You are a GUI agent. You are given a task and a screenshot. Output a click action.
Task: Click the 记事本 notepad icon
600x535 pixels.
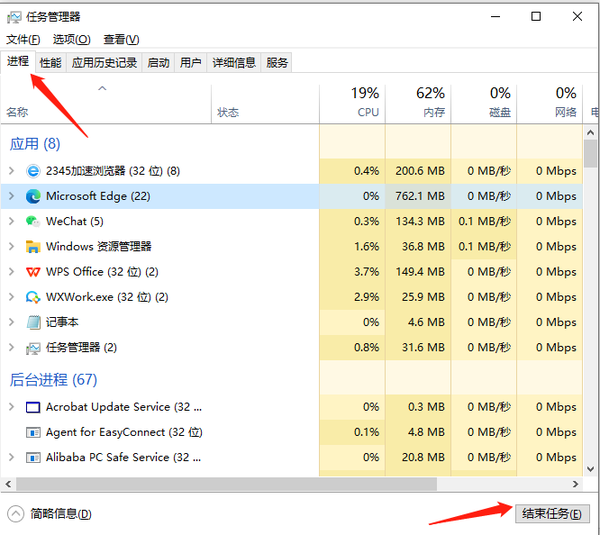[x=33, y=322]
